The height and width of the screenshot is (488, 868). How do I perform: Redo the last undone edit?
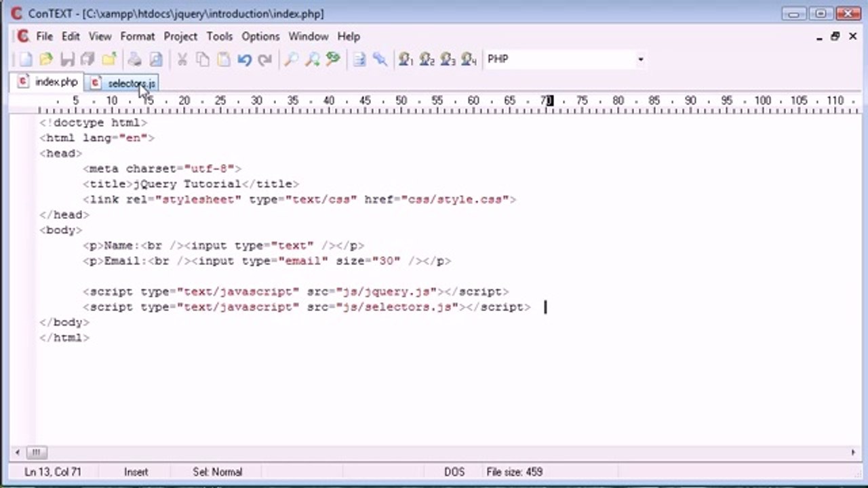pos(265,60)
